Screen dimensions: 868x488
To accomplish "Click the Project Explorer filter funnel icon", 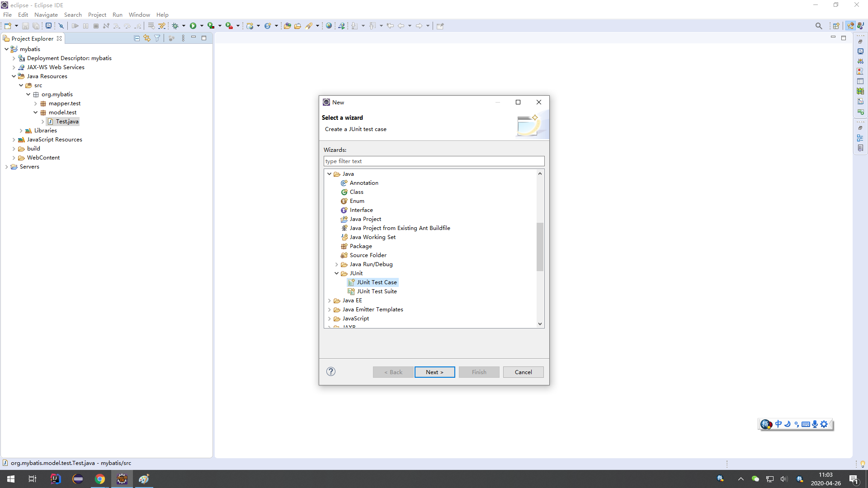I will click(157, 38).
